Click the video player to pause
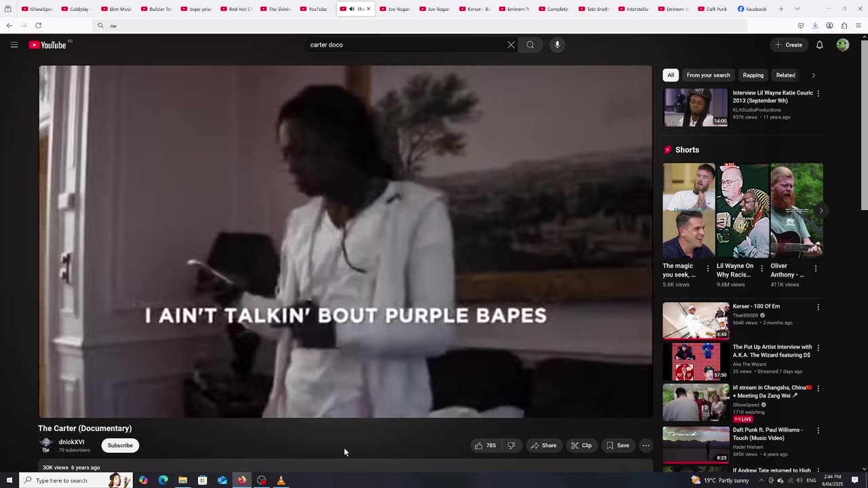The width and height of the screenshot is (868, 488). [x=345, y=241]
